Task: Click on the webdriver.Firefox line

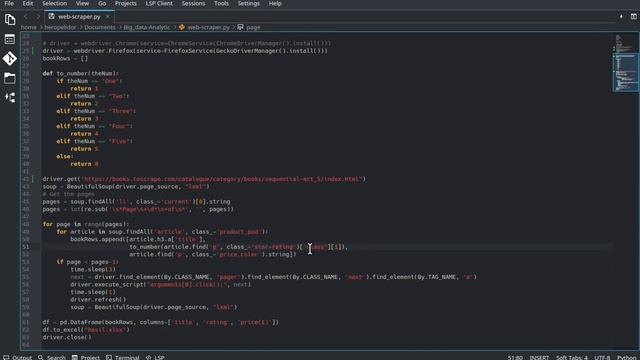Action: 185,51
